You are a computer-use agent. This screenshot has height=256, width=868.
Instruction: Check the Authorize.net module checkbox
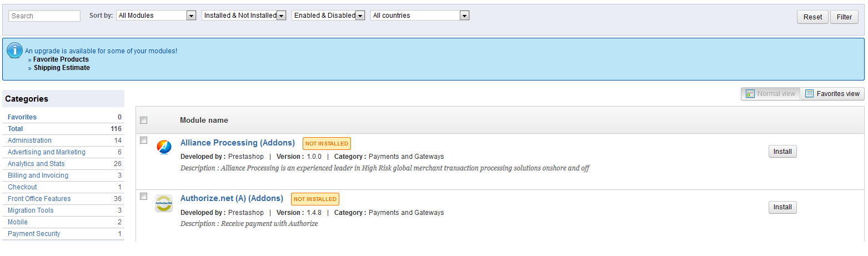144,196
